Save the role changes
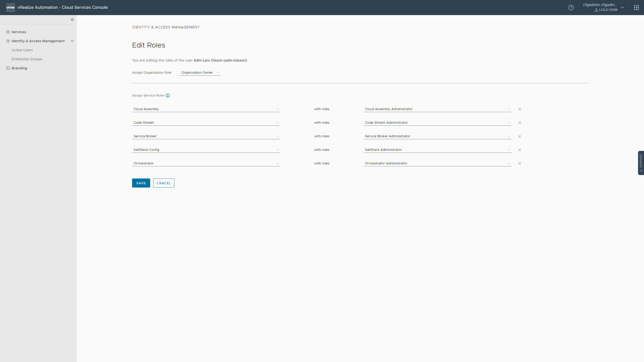Viewport: 644px width, 362px height. tap(141, 183)
